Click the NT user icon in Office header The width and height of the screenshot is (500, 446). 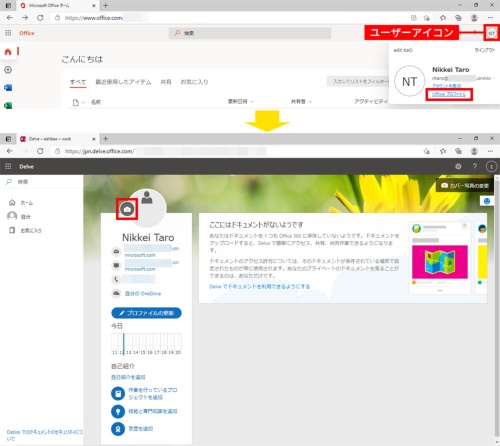491,33
